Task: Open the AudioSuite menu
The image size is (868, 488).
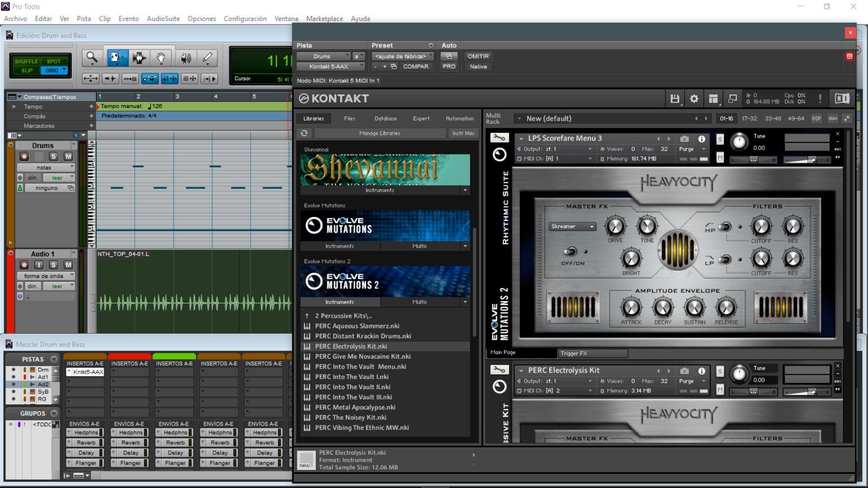Action: [x=163, y=19]
